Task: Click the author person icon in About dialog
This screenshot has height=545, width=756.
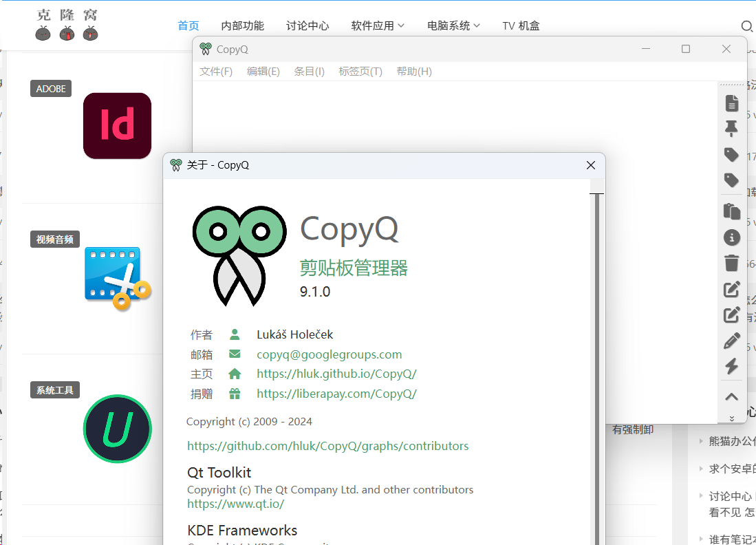Action: click(235, 334)
